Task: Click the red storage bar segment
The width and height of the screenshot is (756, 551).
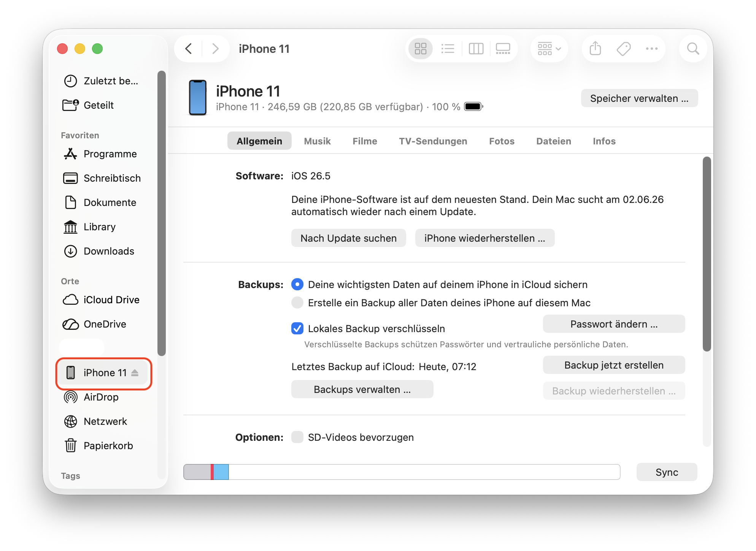Action: click(x=212, y=472)
